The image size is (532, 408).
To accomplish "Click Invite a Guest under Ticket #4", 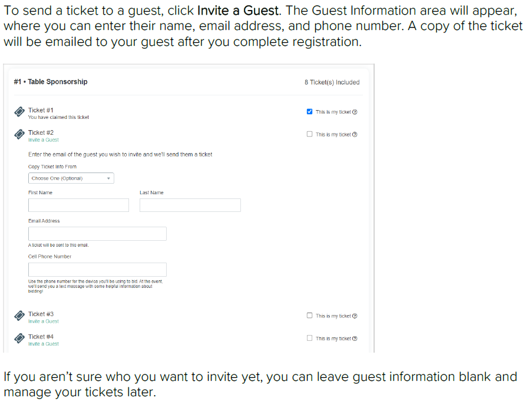I will pyautogui.click(x=44, y=344).
